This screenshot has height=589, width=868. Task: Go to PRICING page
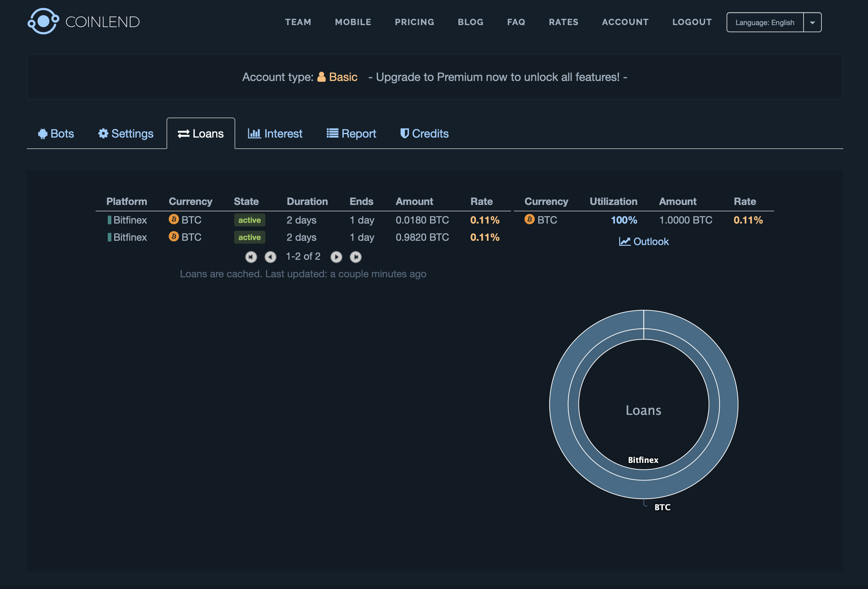[415, 22]
